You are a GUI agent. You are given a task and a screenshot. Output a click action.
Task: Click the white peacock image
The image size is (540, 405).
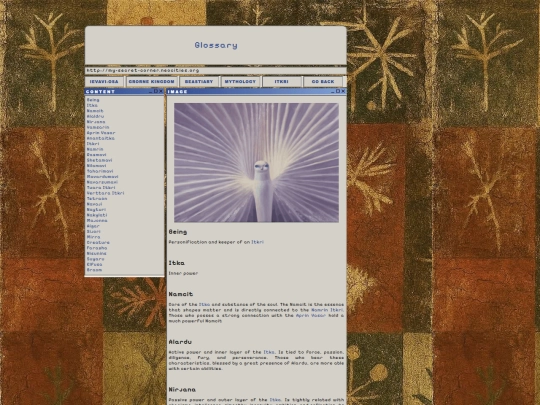(256, 163)
